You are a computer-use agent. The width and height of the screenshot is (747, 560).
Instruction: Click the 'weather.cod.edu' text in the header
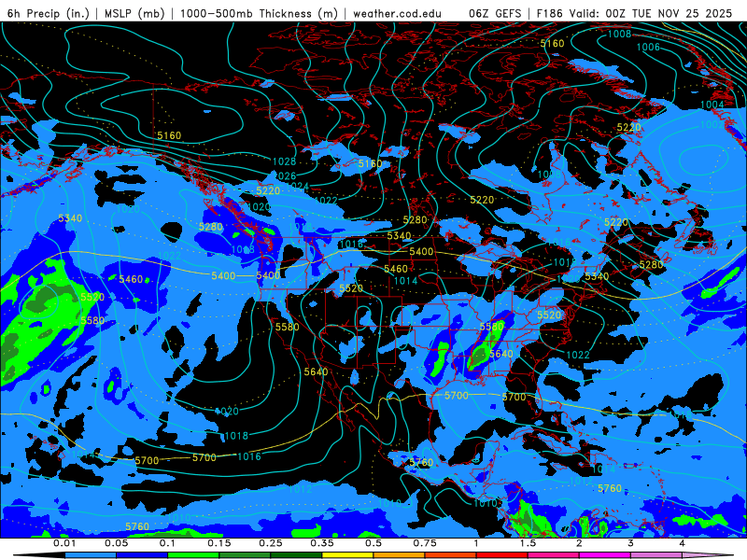pyautogui.click(x=397, y=13)
